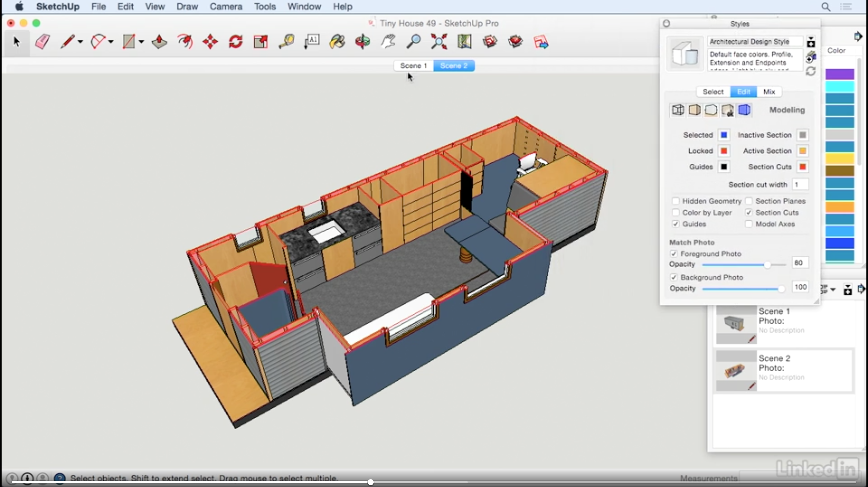This screenshot has width=868, height=487.
Task: Open Edge settings in Styles panel
Action: pyautogui.click(x=678, y=110)
